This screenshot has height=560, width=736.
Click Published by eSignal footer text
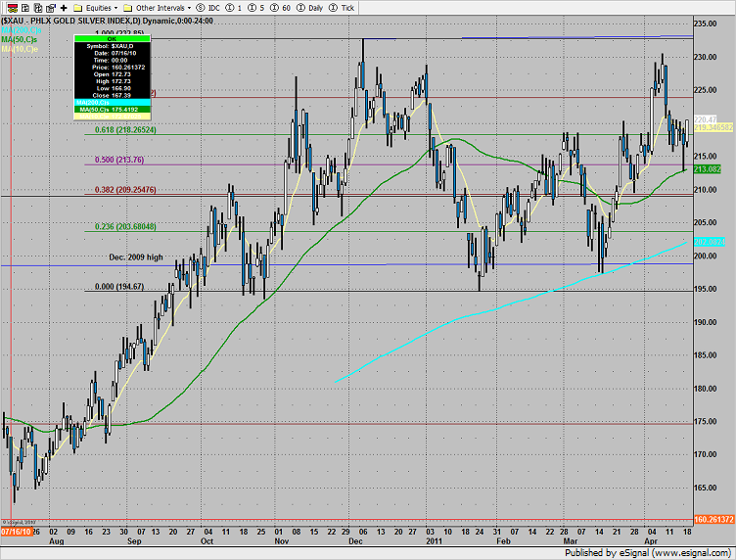tap(648, 553)
